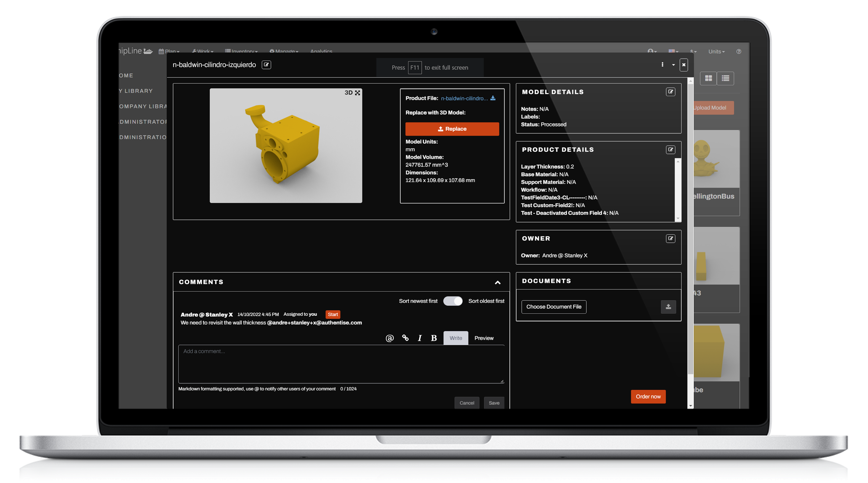868x483 pixels.
Task: Click the link insert icon in comments
Action: 405,338
